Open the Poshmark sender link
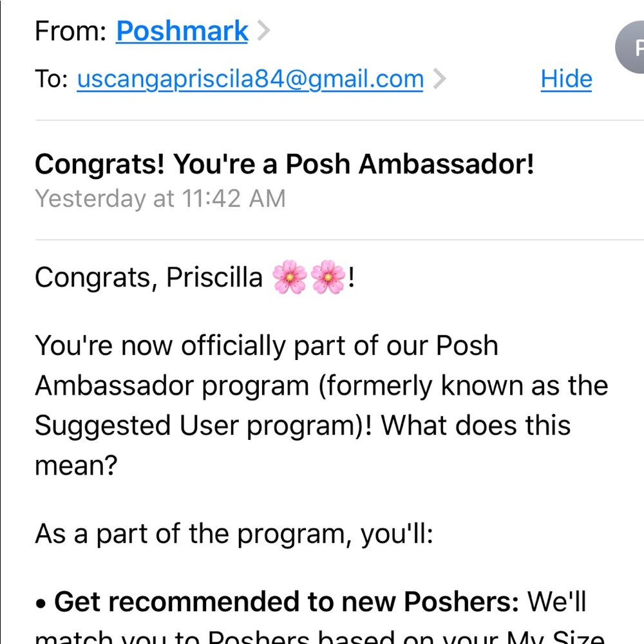 click(x=181, y=30)
